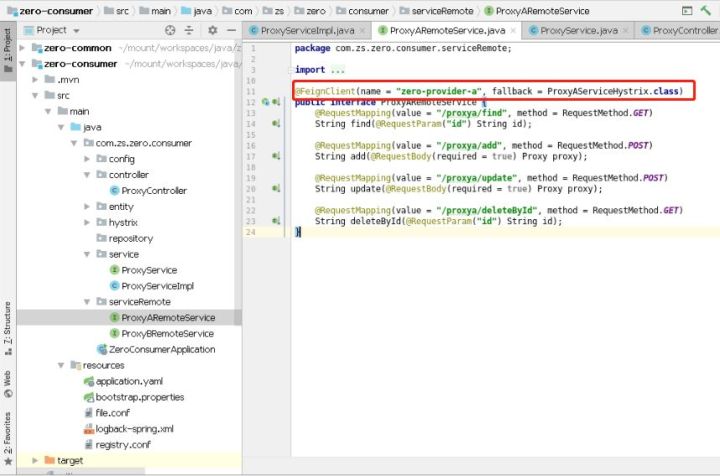Image resolution: width=720 pixels, height=476 pixels.
Task: Open the Web tool window
Action: [8, 384]
